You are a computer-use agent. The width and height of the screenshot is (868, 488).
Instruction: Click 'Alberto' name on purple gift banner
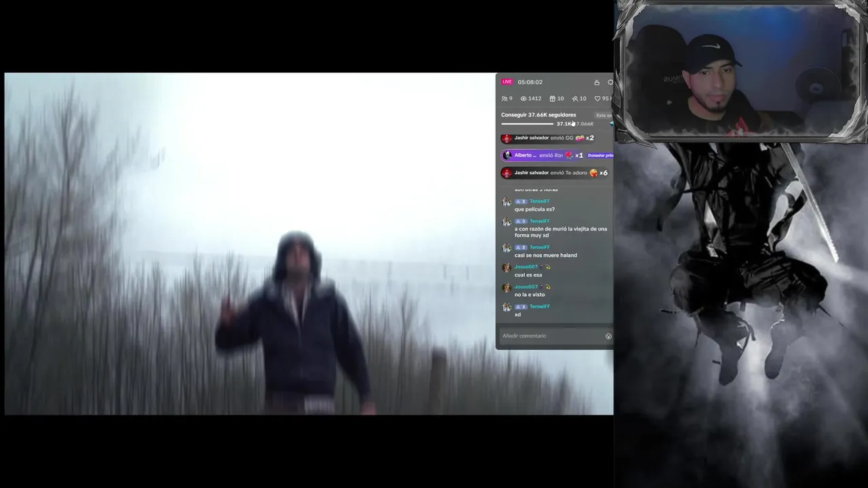[x=526, y=155]
